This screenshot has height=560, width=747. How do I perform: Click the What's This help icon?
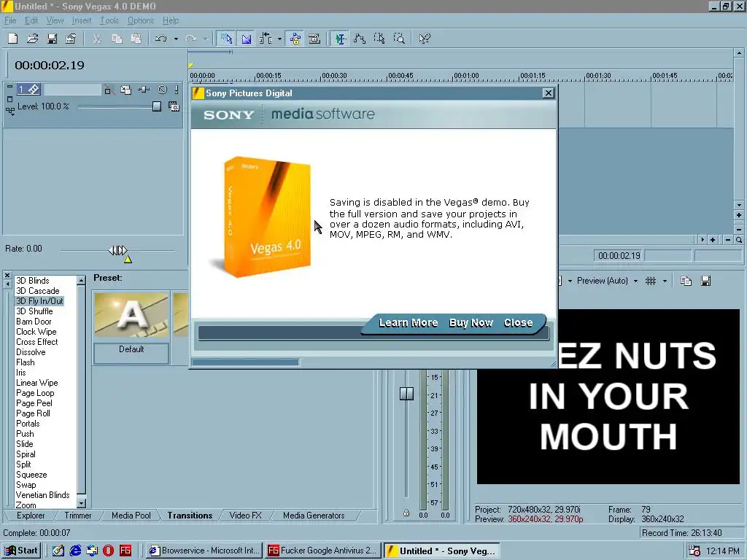click(425, 39)
